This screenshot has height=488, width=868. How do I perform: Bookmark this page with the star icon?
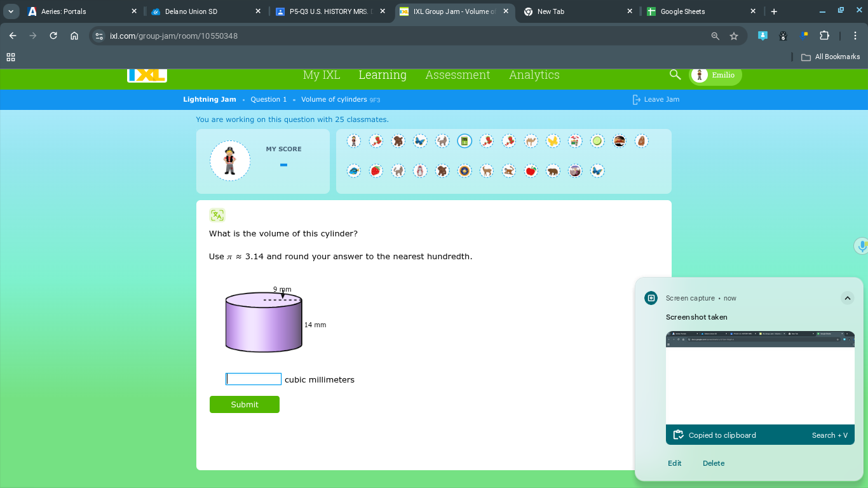(x=734, y=36)
